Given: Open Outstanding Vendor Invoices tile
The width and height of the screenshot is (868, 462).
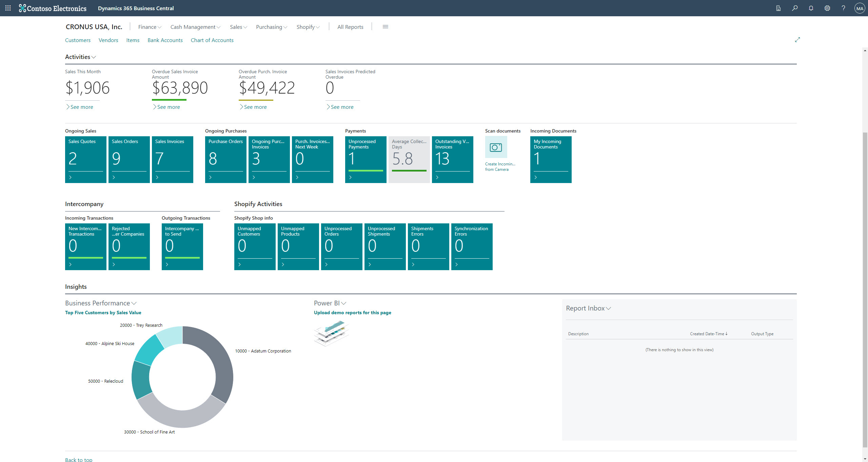Looking at the screenshot, I should (x=453, y=160).
